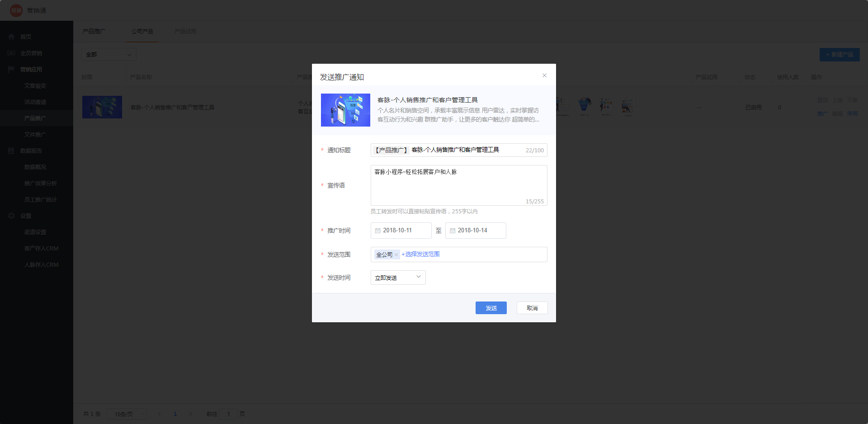
Task: Click the 前往 page number input
Action: 229,414
